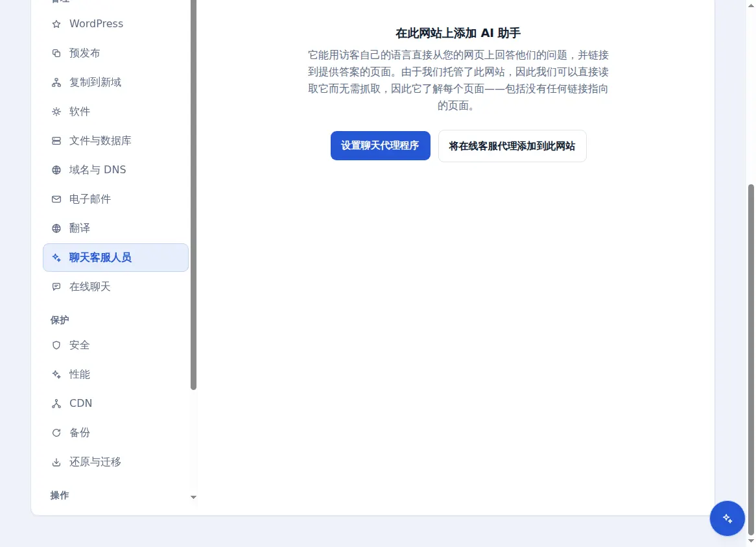Click the branch icon beside CDN
756x547 pixels.
point(56,404)
